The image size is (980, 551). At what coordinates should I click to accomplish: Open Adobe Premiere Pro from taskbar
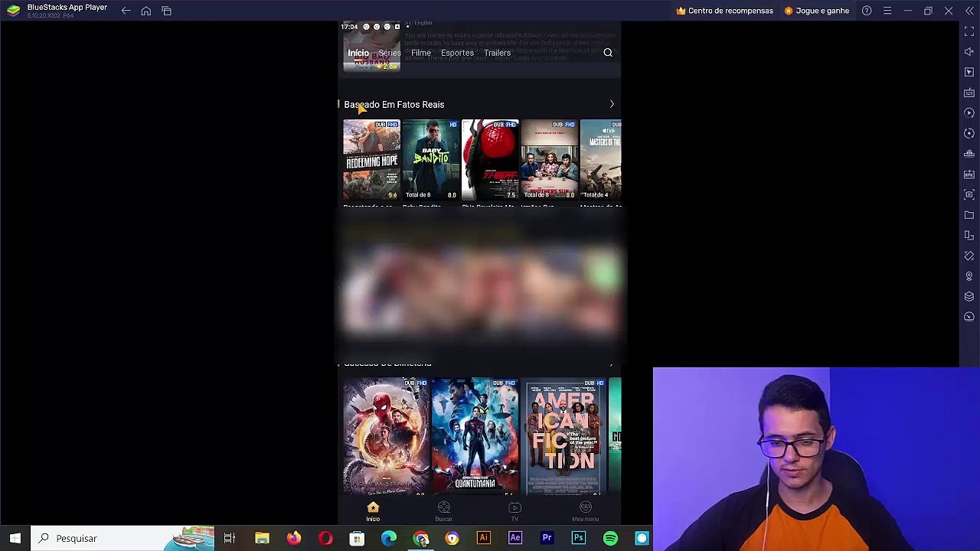pos(547,538)
